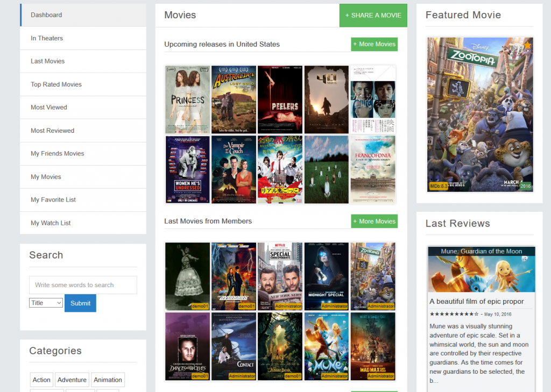Click More Movies beside Upcoming releases

click(x=375, y=44)
